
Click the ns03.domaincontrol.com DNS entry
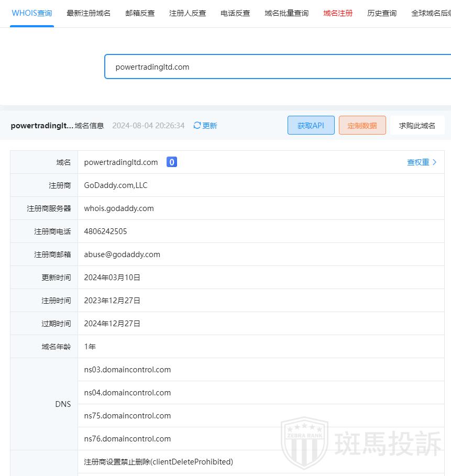[127, 370]
